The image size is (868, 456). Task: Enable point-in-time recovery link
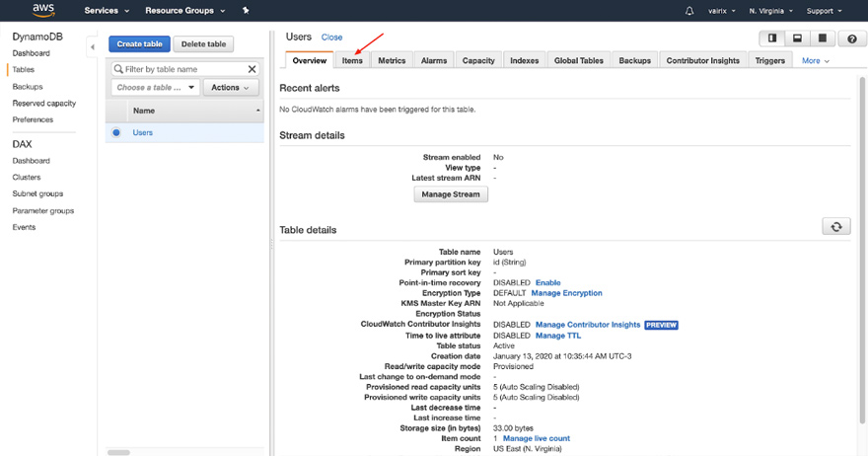[548, 282]
